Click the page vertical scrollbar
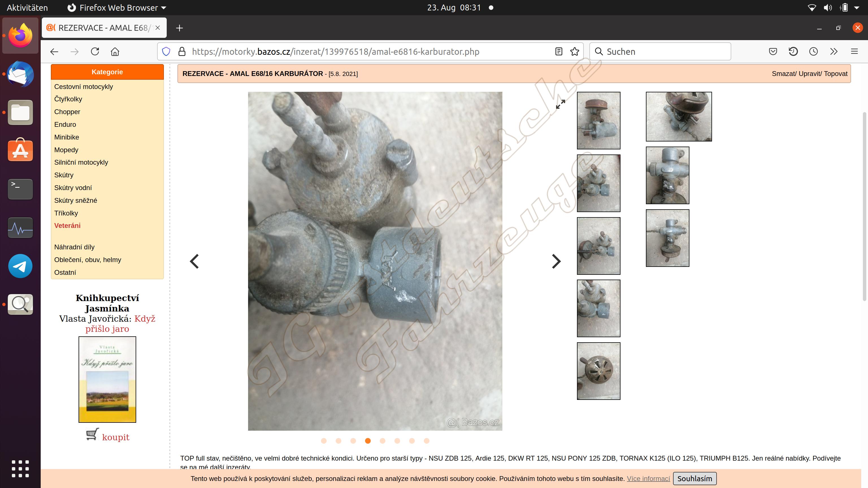The image size is (868, 488). (x=864, y=206)
